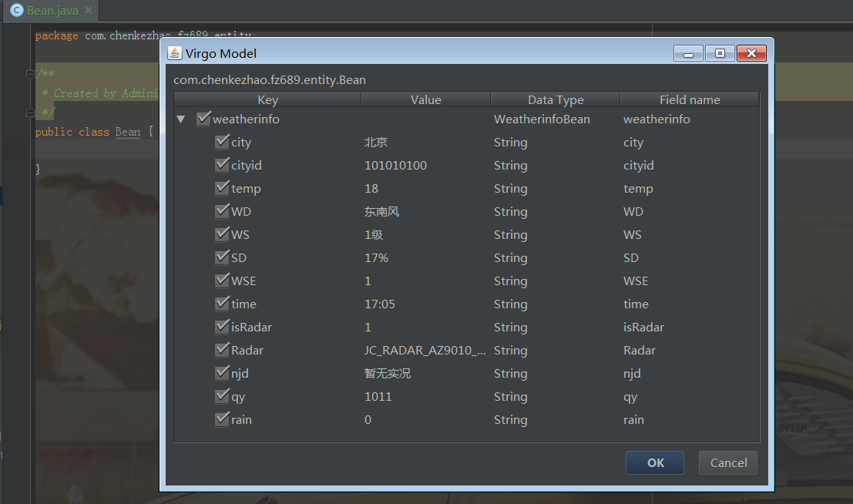Click the WeatherinfoBean data type cell
Image resolution: width=853 pixels, height=504 pixels.
[x=542, y=119]
